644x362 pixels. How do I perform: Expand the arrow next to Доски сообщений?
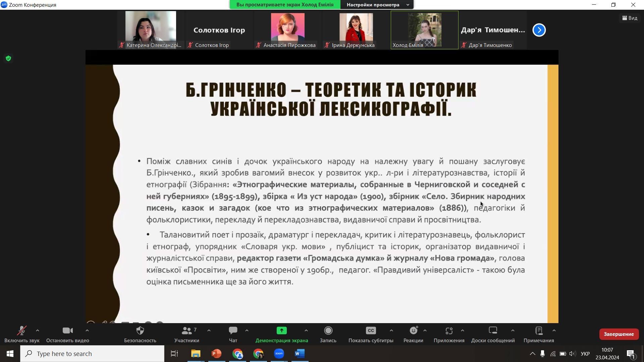[513, 331]
